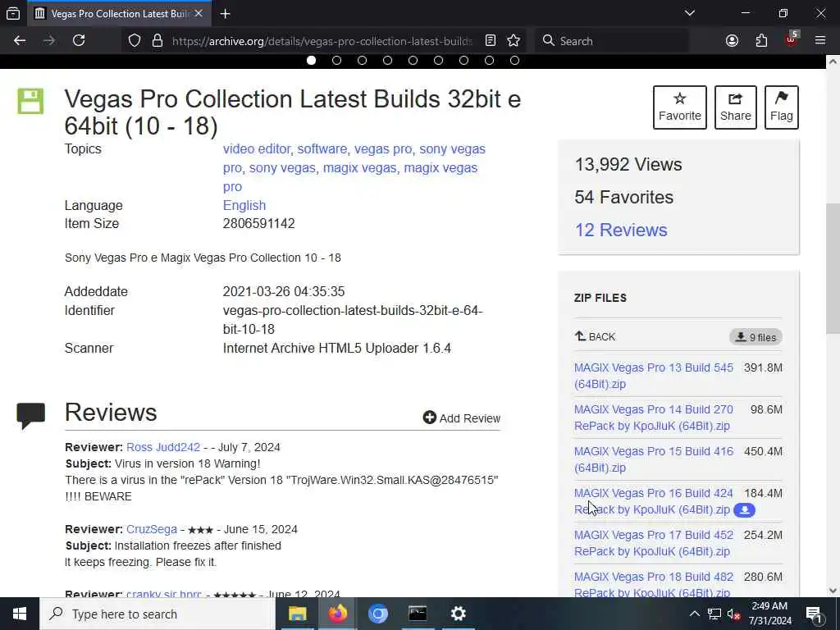
Task: Go back with the browser back arrow
Action: 20,41
